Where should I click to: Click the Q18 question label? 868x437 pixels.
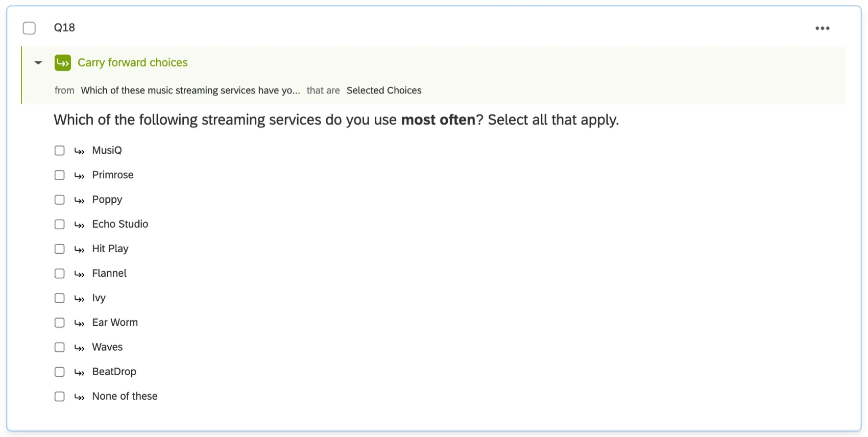tap(64, 28)
